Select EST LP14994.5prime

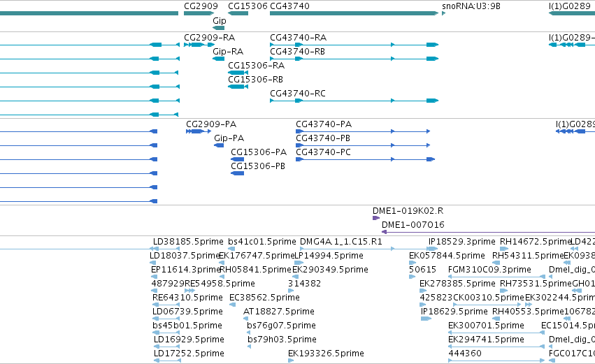pos(329,256)
